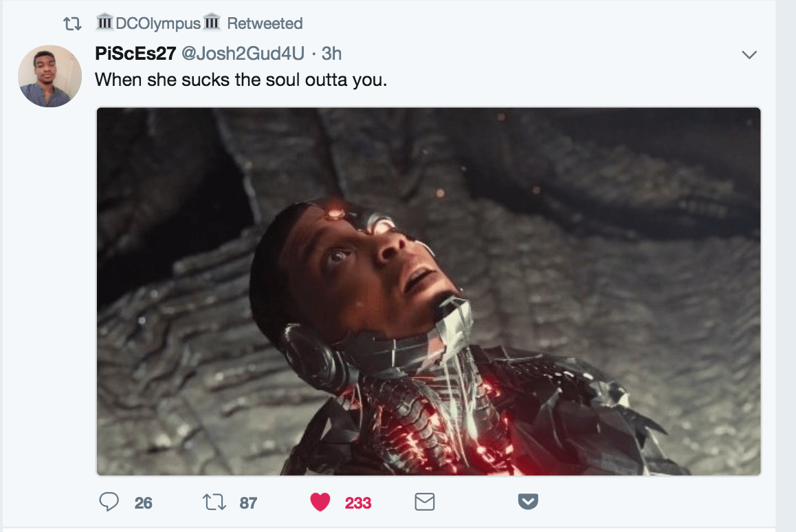Screen dimensions: 796x532
Task: Unlike the tweet via the red heart
Action: [320, 502]
